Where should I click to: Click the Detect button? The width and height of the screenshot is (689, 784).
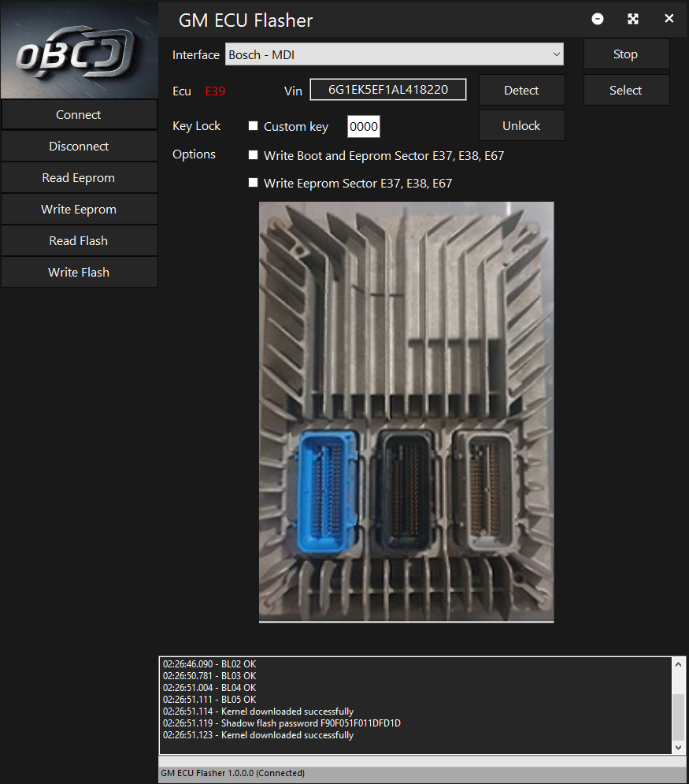pos(521,90)
